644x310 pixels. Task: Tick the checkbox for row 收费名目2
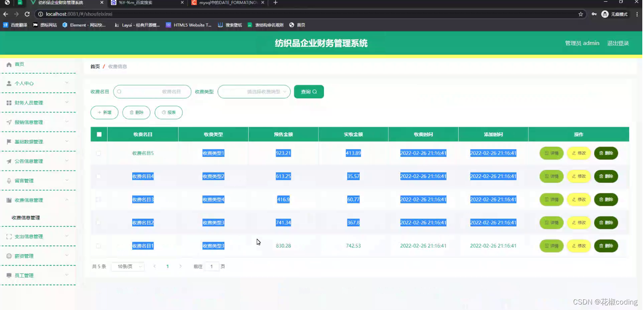(98, 222)
